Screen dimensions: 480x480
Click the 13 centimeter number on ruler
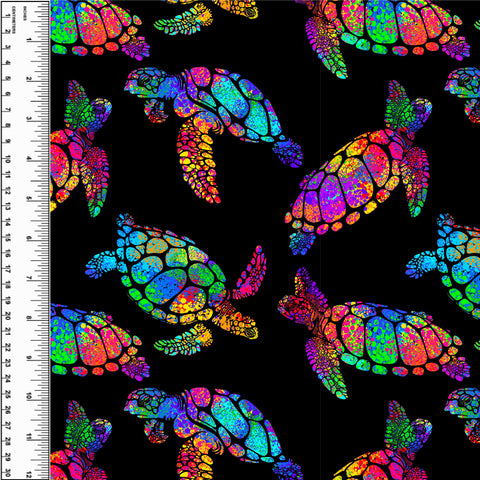[x=7, y=206]
